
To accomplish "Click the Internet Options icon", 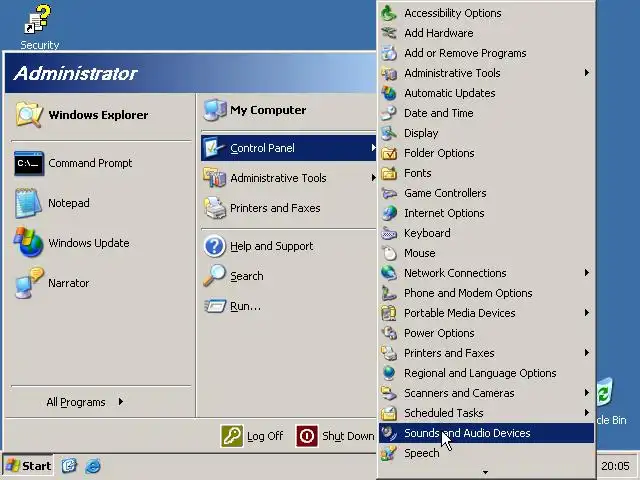I will click(389, 213).
